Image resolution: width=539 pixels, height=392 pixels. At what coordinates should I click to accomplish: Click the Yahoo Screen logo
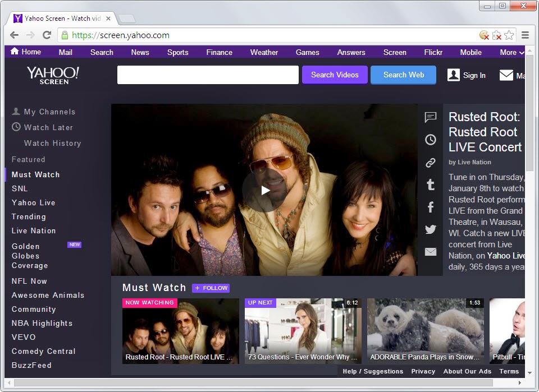click(x=53, y=76)
